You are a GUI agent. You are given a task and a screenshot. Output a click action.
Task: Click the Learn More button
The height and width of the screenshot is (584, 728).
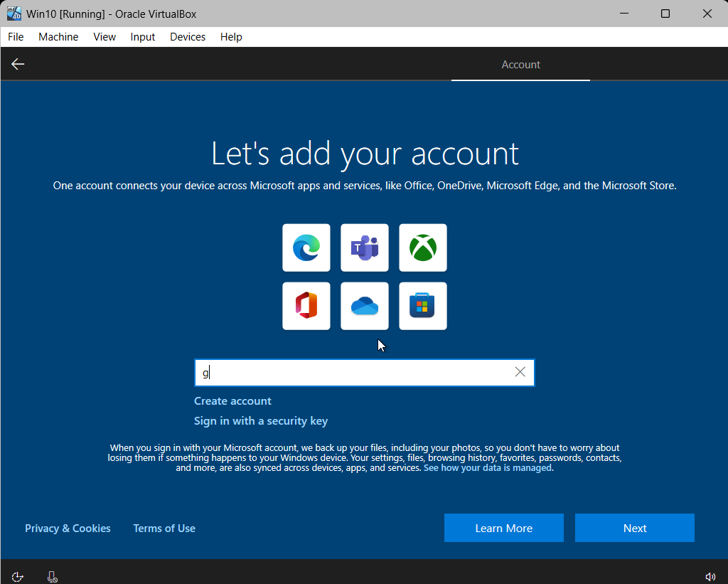[x=504, y=528]
